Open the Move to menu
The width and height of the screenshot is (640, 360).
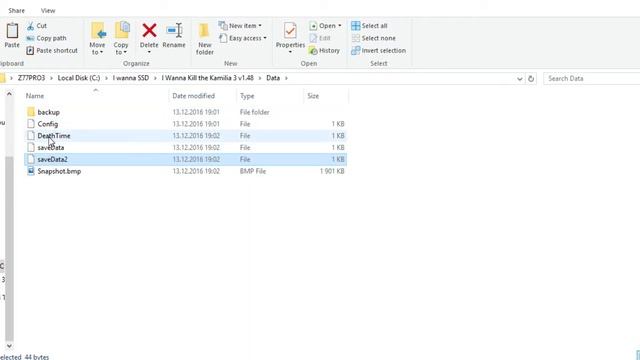(97, 38)
